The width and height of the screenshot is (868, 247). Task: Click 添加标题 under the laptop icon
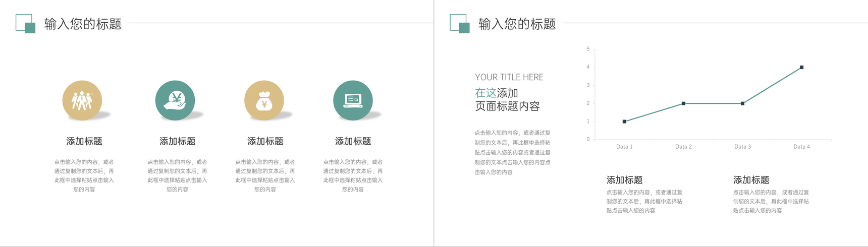coord(353,141)
